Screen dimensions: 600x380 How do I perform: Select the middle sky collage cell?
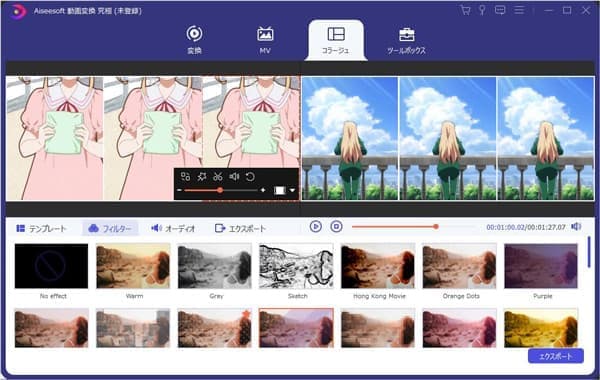(x=448, y=138)
